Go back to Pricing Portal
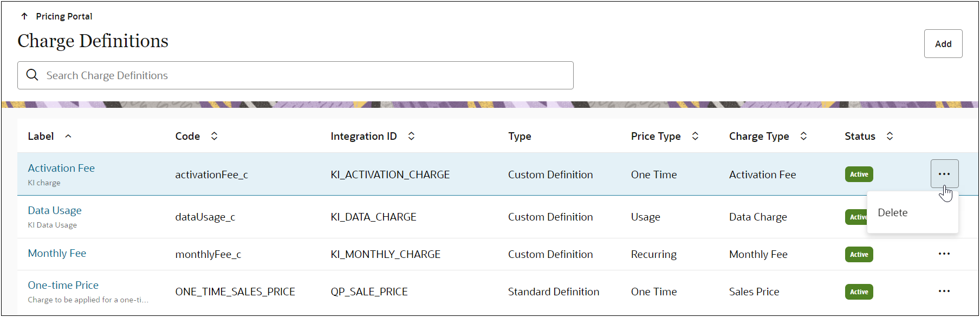This screenshot has height=317, width=980. [64, 16]
